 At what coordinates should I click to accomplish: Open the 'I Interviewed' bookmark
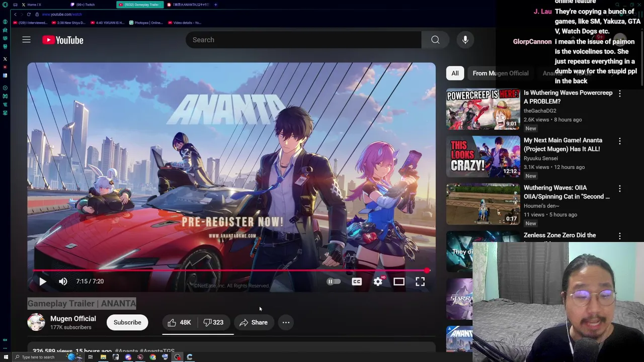tap(30, 23)
